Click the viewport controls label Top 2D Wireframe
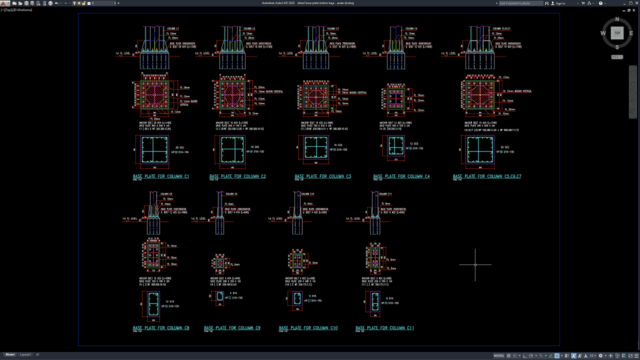Screen dimensions: 640x360 (16, 10)
